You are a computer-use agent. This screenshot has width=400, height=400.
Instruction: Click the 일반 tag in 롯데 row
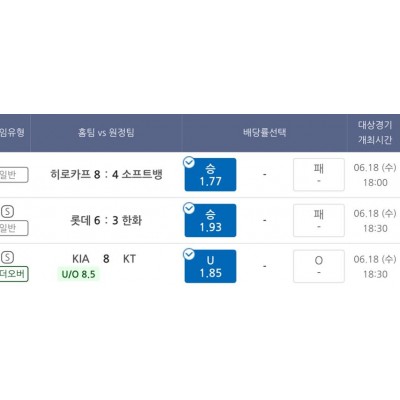coord(13,228)
